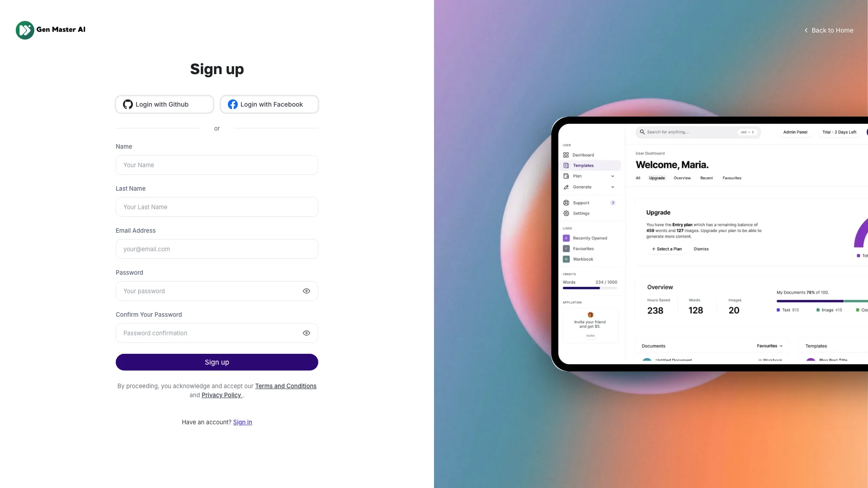Select the Templates tab in dashboard

click(x=583, y=165)
